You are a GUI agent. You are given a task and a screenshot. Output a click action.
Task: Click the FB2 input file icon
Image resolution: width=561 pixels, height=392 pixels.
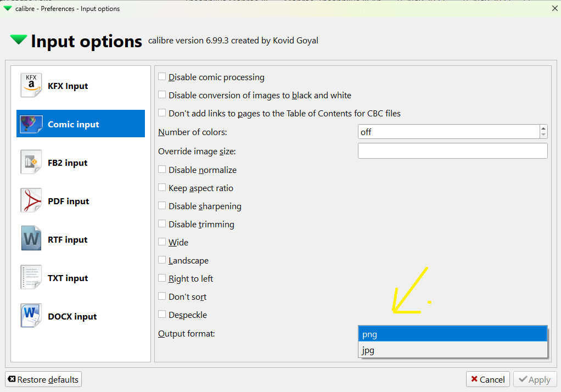click(31, 162)
